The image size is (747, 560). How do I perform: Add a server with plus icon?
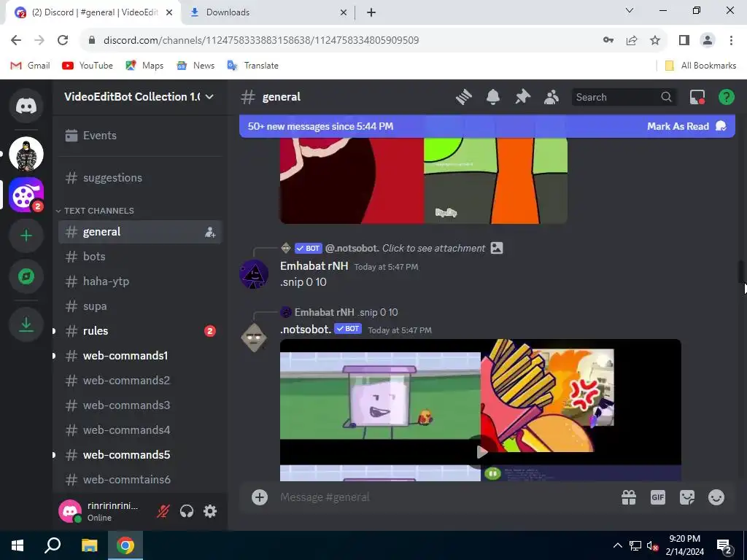point(26,236)
